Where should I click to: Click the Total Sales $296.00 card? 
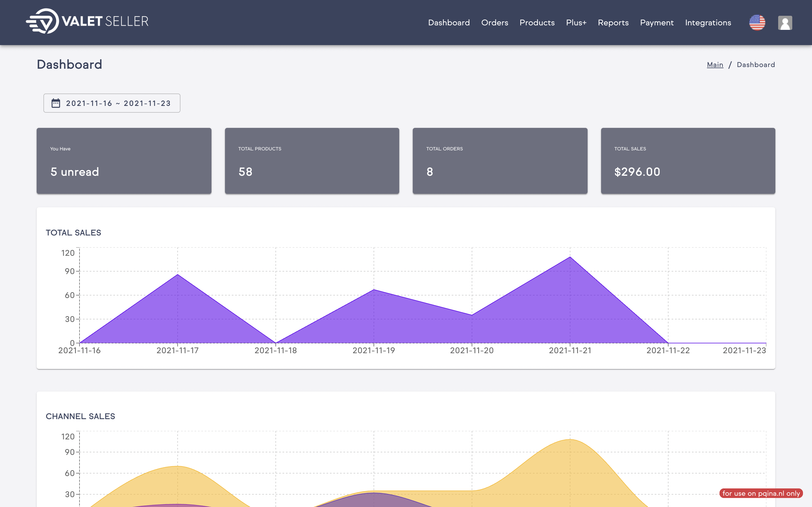click(688, 161)
